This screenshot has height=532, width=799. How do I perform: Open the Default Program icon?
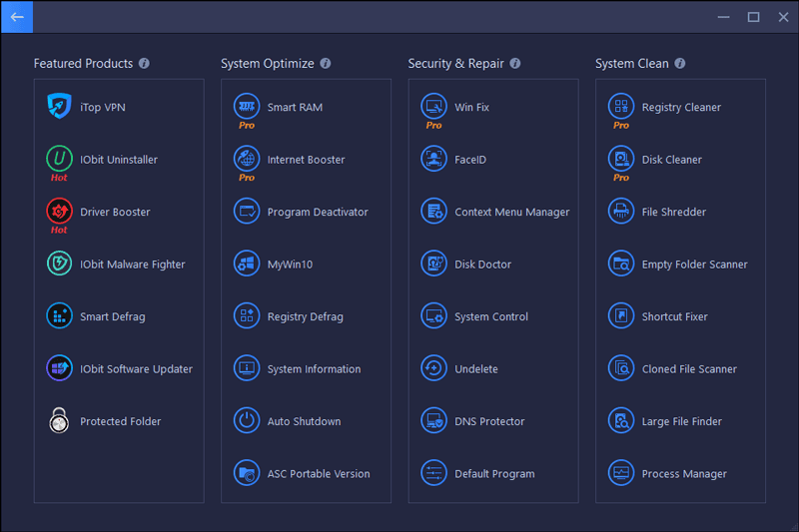pos(433,473)
